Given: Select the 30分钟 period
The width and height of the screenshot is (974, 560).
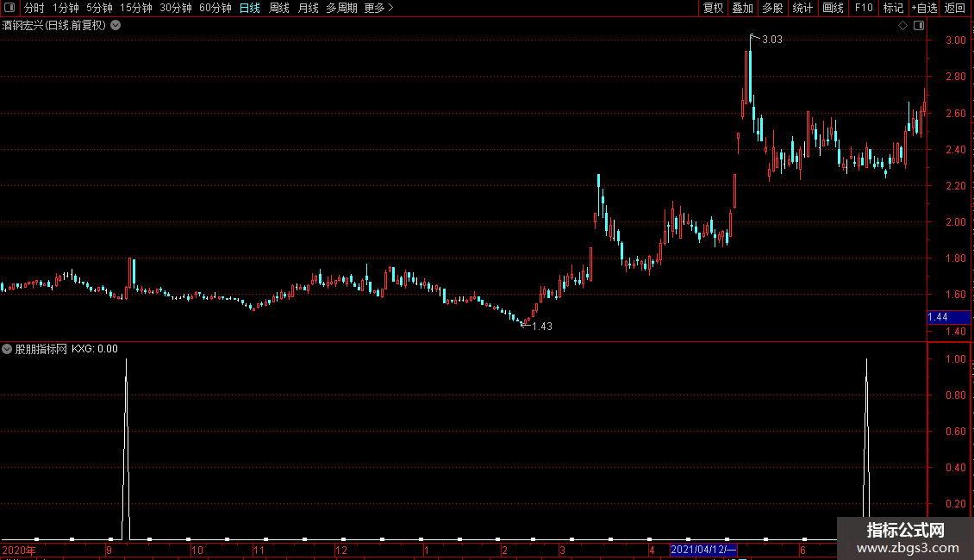Looking at the screenshot, I should (x=176, y=8).
